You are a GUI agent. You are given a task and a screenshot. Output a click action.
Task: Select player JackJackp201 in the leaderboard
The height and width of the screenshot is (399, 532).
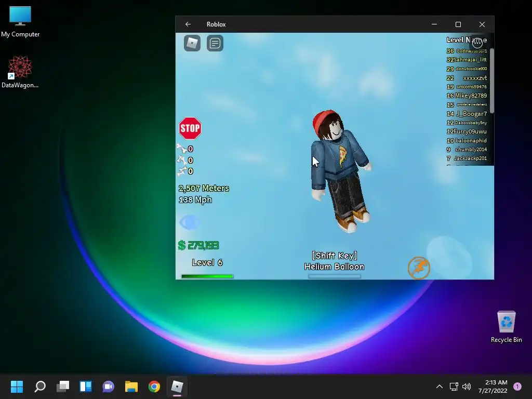click(x=470, y=158)
